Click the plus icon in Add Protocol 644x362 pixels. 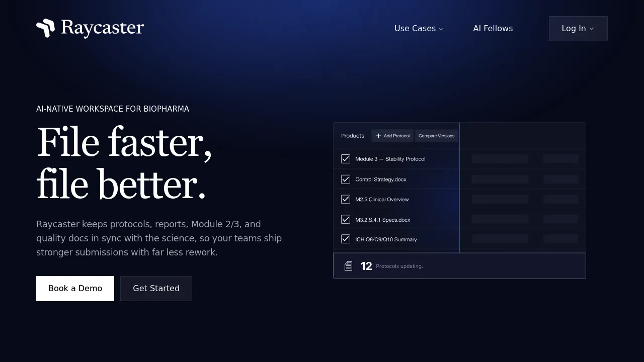(379, 136)
